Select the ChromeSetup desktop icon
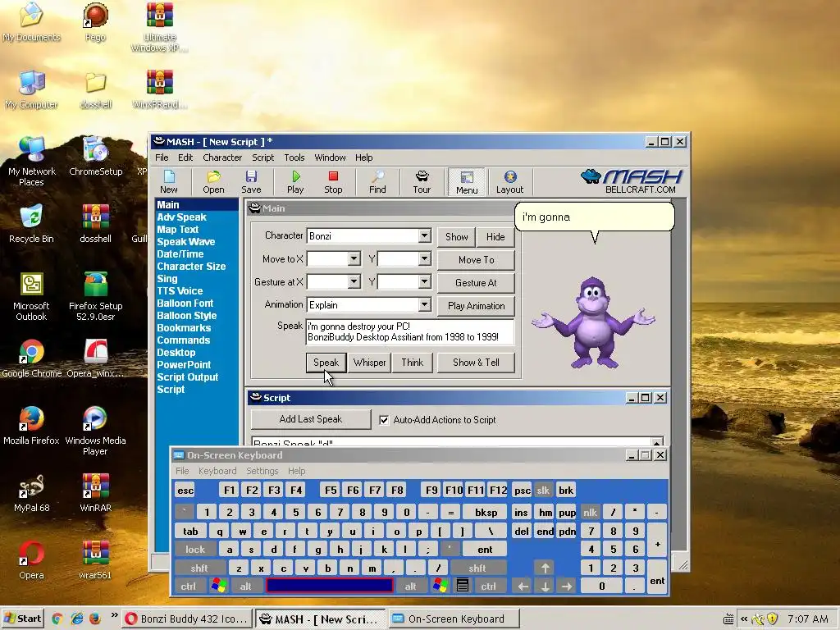Screen dimensions: 840x630 pyautogui.click(x=95, y=157)
